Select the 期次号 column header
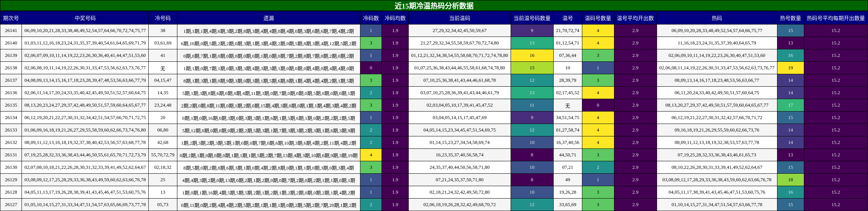868x211 pixels. pos(11,18)
